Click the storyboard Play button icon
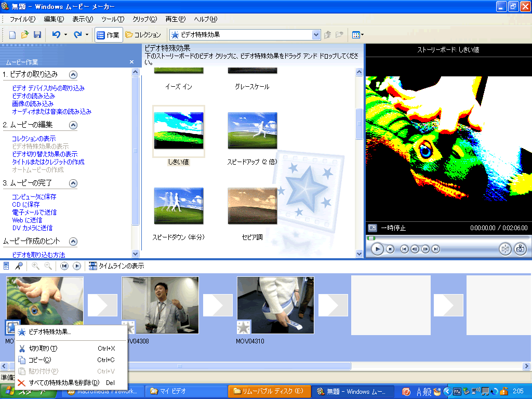The height and width of the screenshot is (399, 532). pos(77,266)
